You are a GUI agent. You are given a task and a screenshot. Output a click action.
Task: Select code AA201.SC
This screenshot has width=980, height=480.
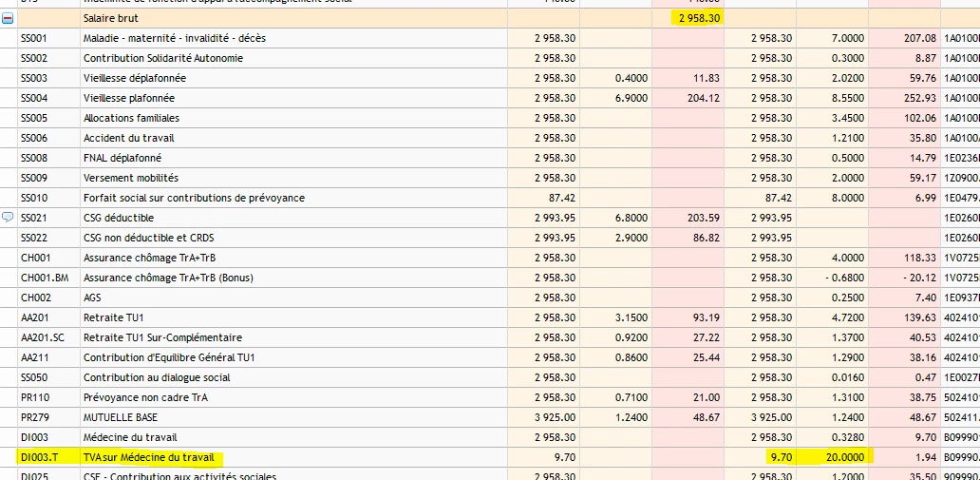43,337
